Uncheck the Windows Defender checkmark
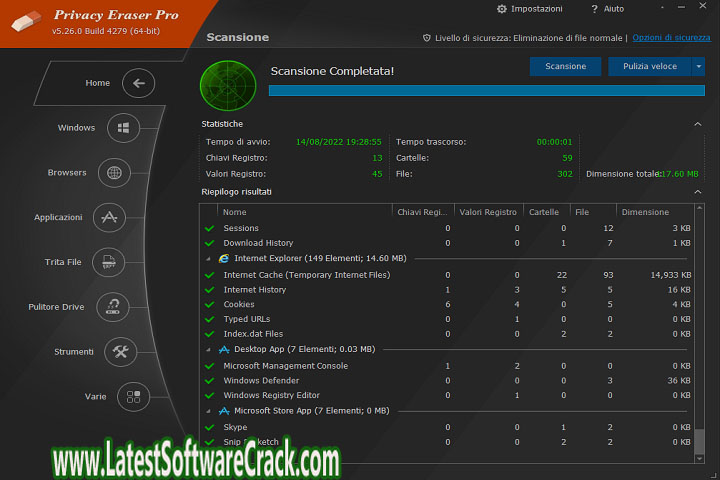Screen dimensions: 720x480 click(210, 381)
